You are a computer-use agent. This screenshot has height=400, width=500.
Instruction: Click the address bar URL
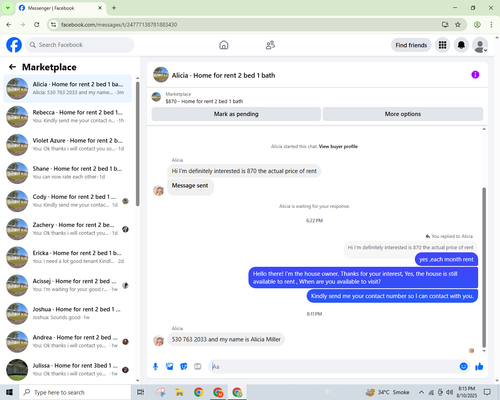tap(119, 25)
